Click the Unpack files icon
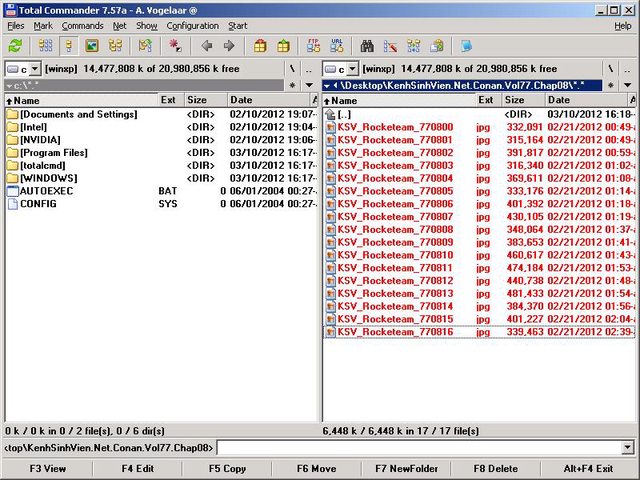640x480 pixels. tap(283, 46)
